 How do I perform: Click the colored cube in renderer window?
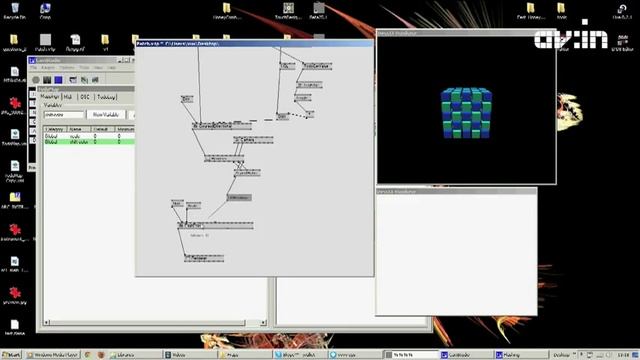tap(467, 113)
